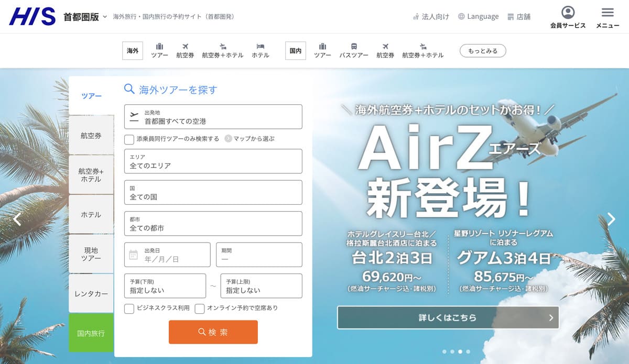This screenshot has height=364, width=629.
Task: Click the magnifier icon beside 海外ツアーを探す
Action: click(x=129, y=89)
